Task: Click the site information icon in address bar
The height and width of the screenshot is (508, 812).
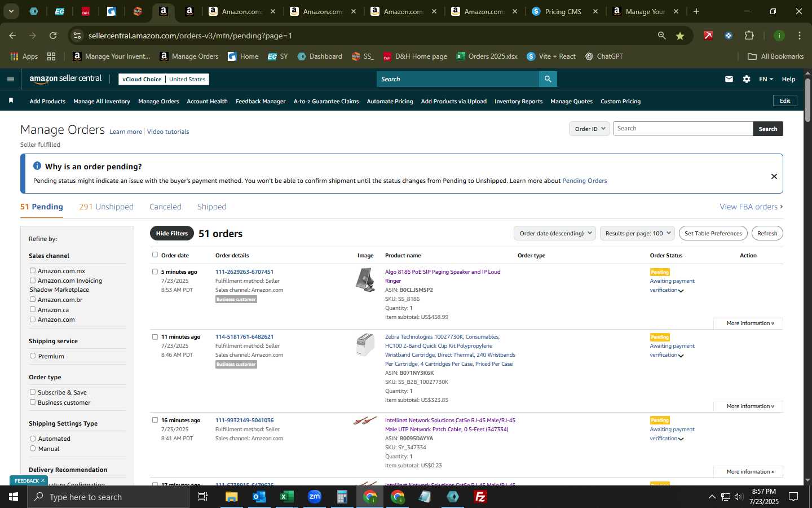Action: pyautogui.click(x=77, y=36)
